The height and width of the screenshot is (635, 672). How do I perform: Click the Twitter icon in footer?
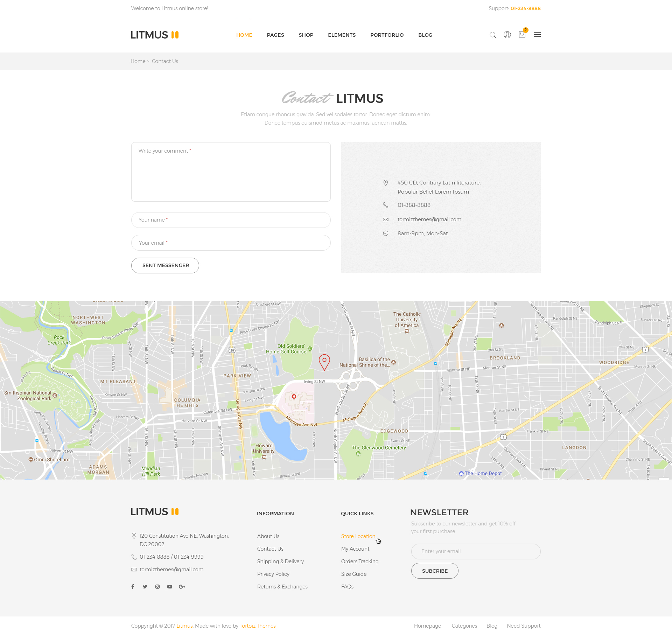click(145, 586)
